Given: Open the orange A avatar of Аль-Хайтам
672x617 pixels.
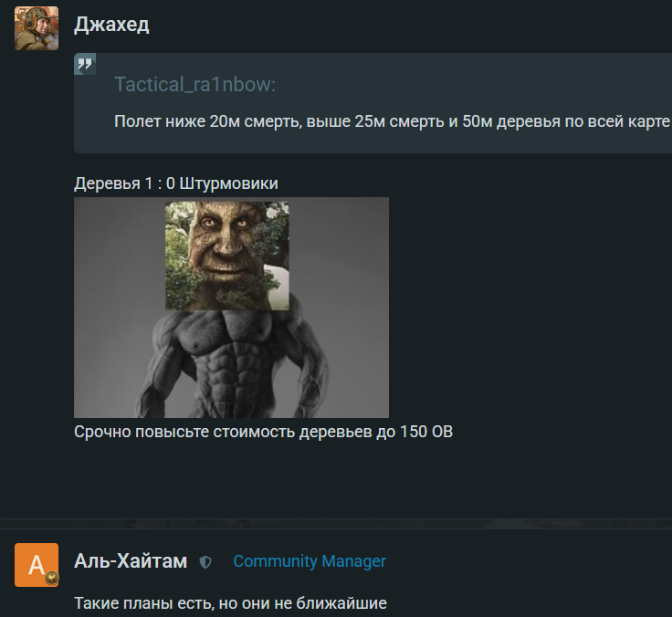Looking at the screenshot, I should [x=37, y=565].
